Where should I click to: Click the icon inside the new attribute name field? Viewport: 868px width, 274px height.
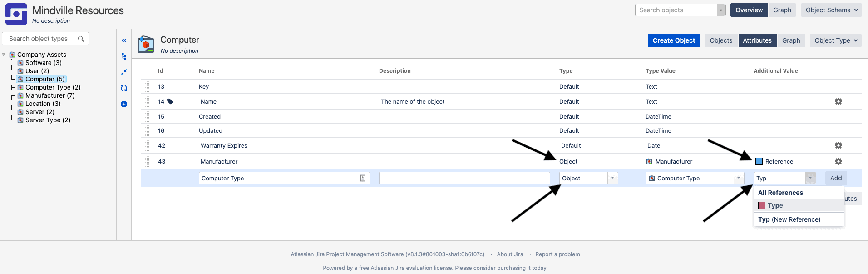[363, 178]
